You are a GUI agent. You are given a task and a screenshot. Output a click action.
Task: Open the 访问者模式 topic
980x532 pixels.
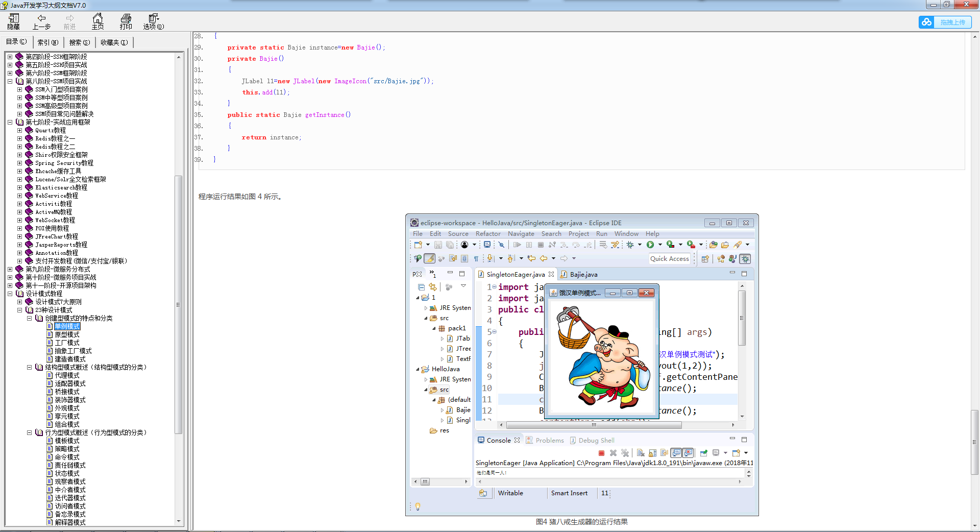70,506
